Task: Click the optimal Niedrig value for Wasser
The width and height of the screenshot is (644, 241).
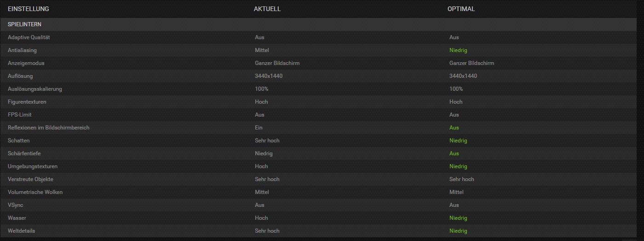Action: pyautogui.click(x=458, y=218)
